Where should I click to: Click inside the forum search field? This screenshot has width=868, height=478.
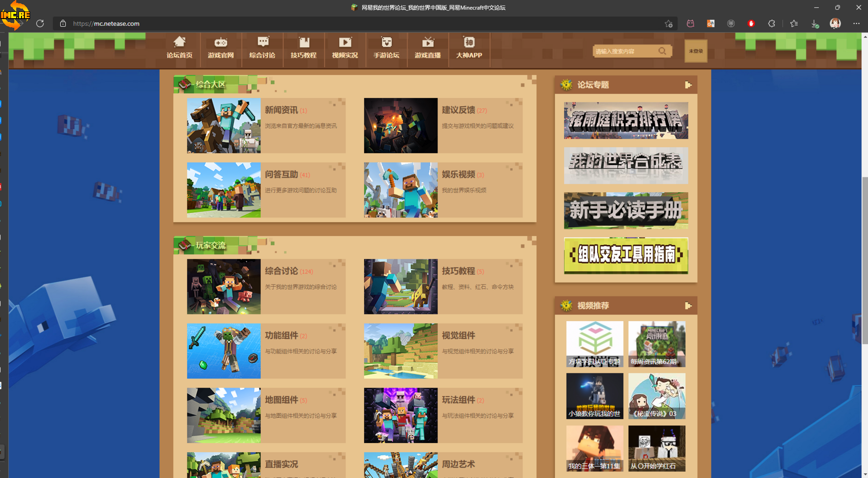pyautogui.click(x=624, y=51)
